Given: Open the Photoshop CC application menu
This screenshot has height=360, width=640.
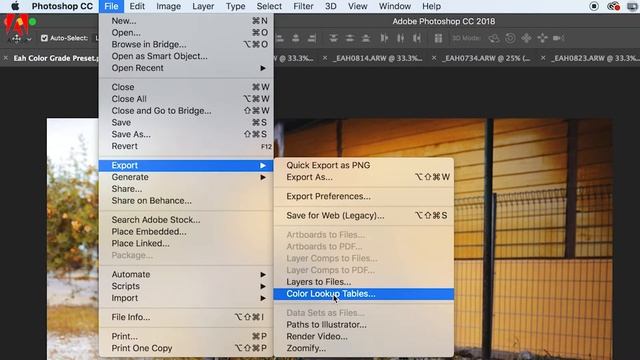Looking at the screenshot, I should [62, 6].
